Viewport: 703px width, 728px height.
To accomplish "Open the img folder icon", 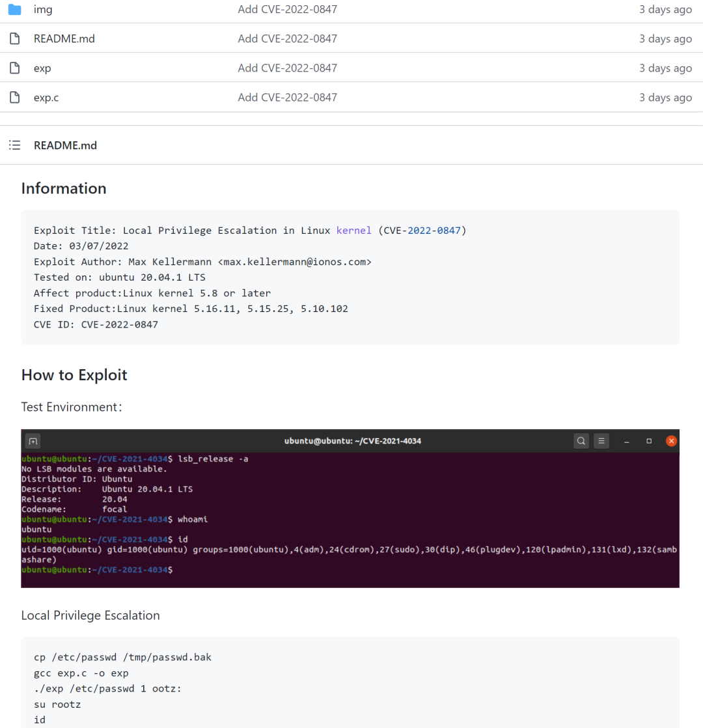I will coord(15,9).
